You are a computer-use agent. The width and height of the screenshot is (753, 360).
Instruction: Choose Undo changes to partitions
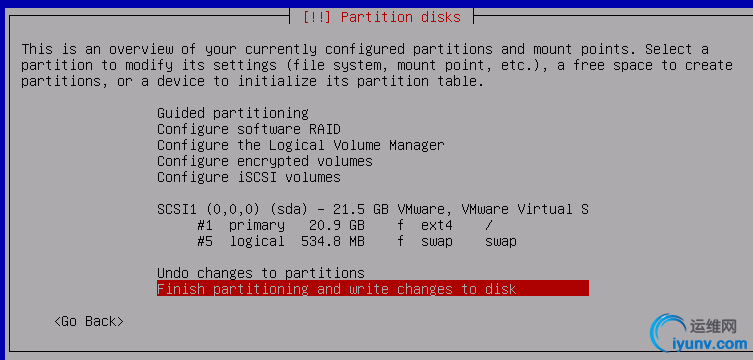pyautogui.click(x=261, y=273)
